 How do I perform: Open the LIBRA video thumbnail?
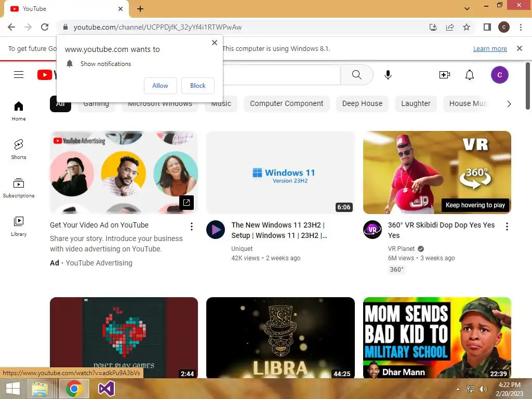pos(280,338)
